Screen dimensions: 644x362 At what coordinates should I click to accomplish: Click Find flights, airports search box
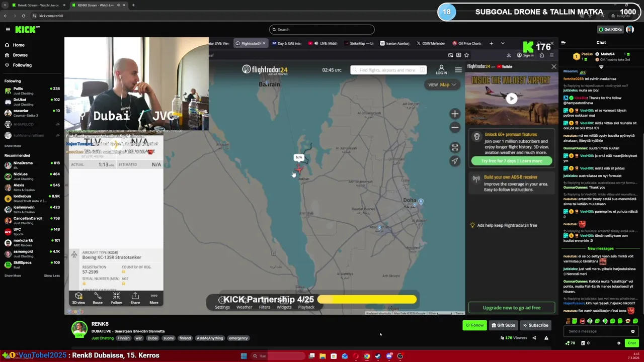coord(388,70)
